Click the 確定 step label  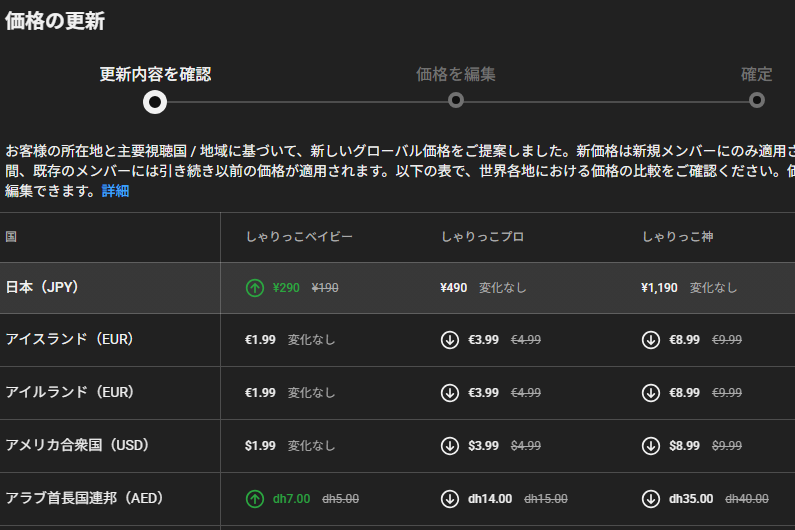tap(756, 75)
